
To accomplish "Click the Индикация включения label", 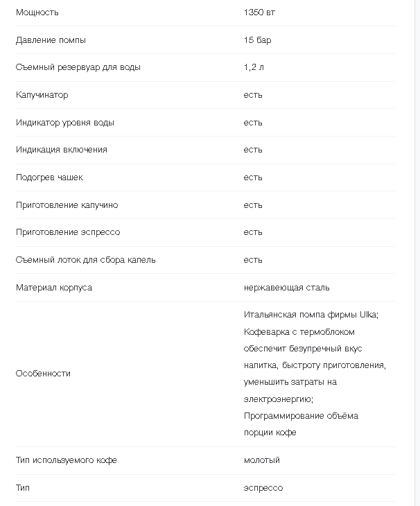I will click(62, 150).
